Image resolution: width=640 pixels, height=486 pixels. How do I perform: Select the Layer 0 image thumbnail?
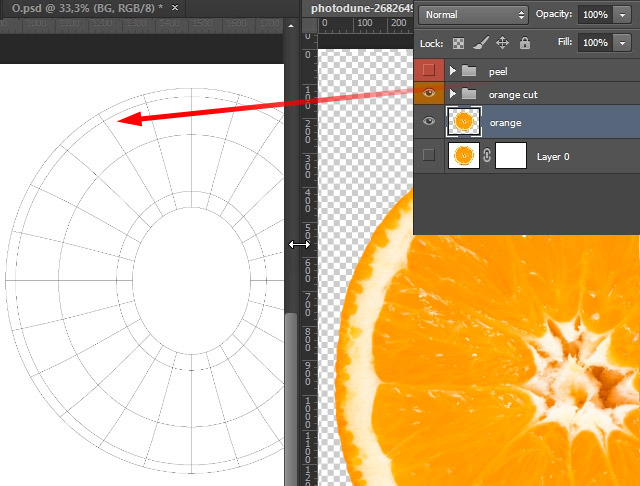(x=464, y=155)
